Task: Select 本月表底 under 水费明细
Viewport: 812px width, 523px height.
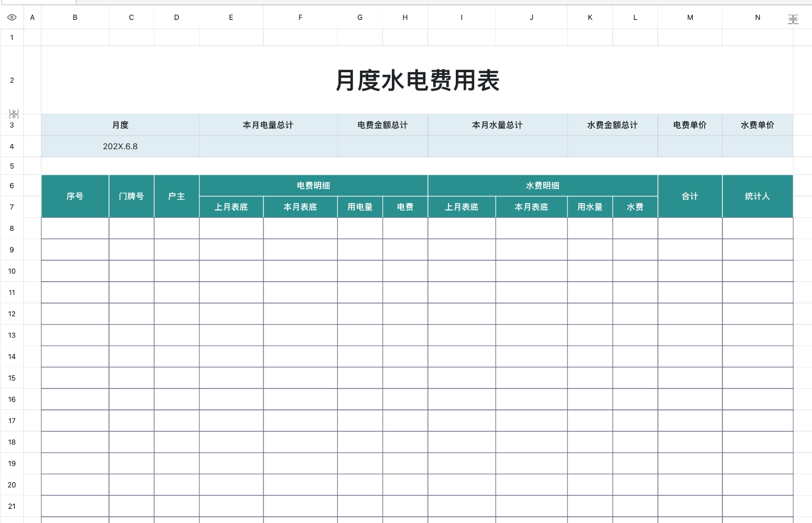Action: [531, 207]
